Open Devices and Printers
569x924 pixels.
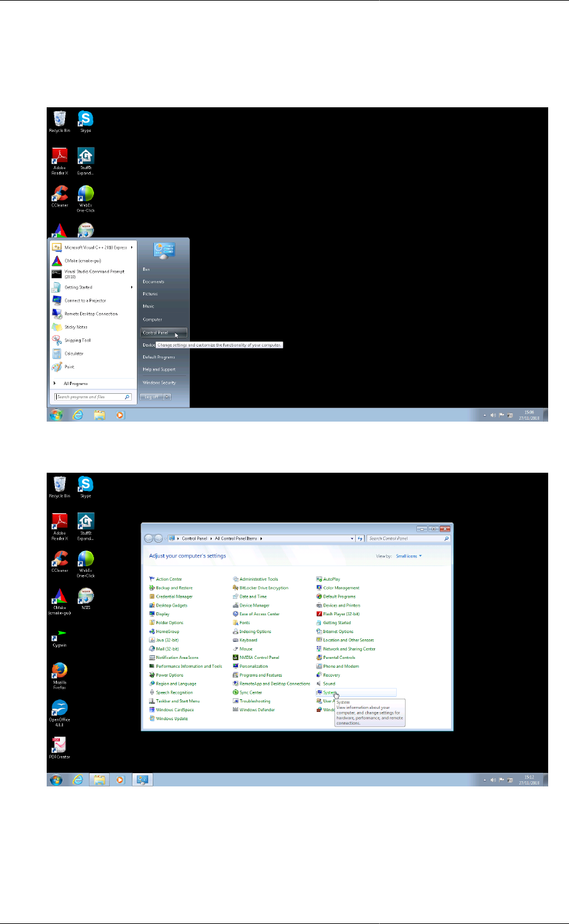pos(338,605)
